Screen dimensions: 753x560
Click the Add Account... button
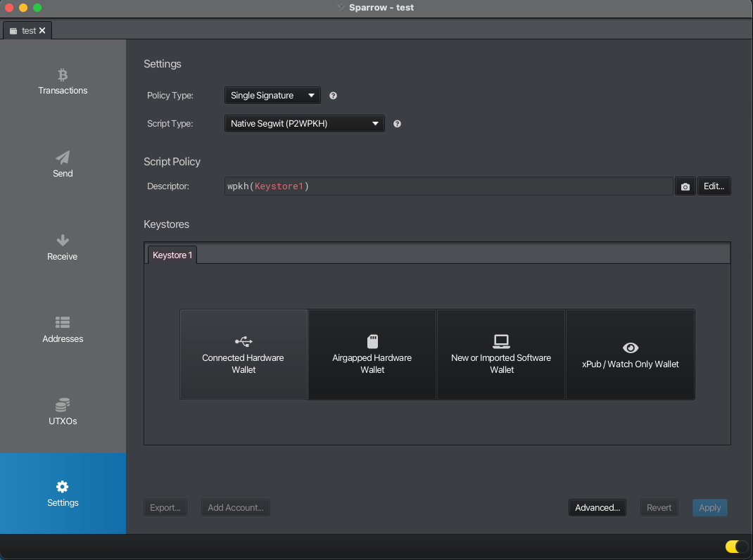pos(235,508)
